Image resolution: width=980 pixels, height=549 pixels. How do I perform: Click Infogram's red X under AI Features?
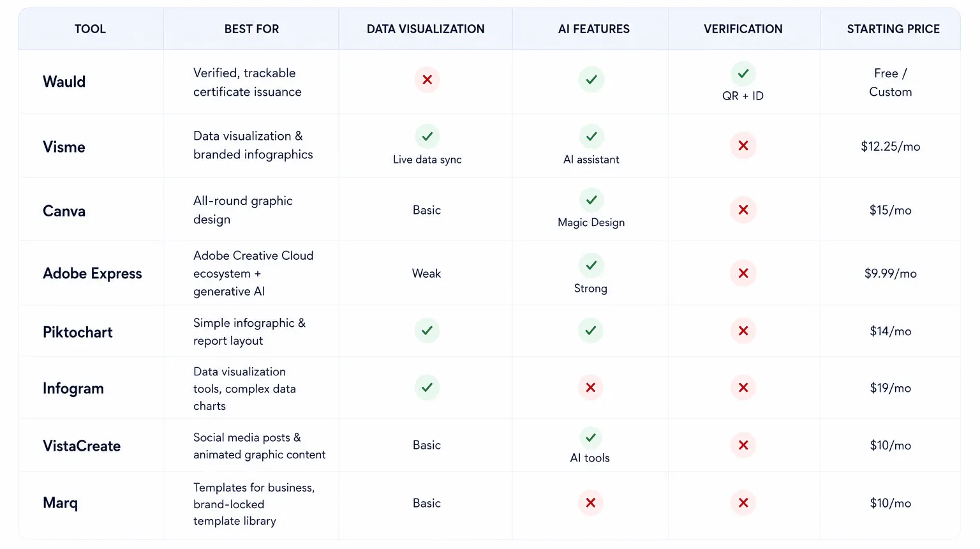pyautogui.click(x=590, y=387)
